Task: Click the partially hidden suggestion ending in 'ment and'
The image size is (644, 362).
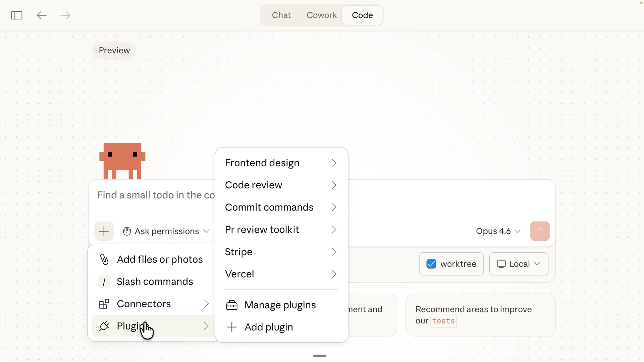Action: (372, 315)
